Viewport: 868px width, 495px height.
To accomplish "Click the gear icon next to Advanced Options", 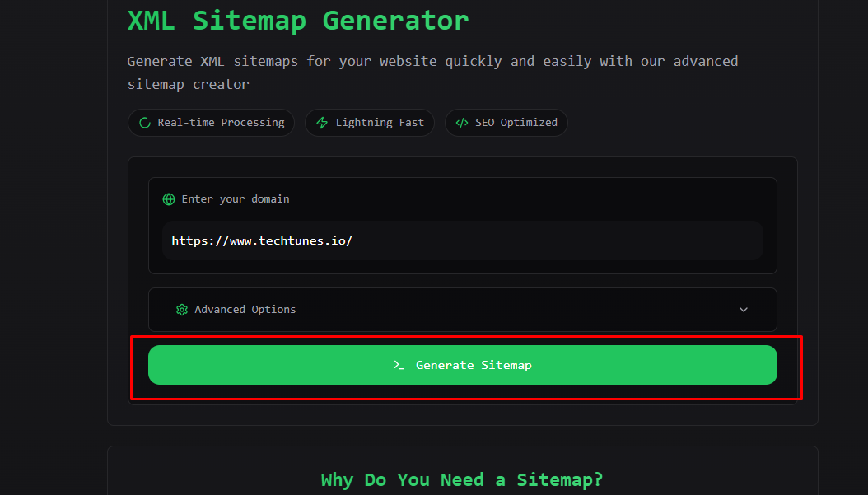I will [x=182, y=309].
